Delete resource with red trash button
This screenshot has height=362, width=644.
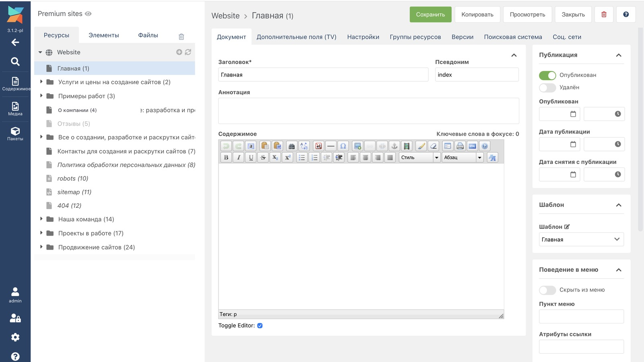[604, 14]
